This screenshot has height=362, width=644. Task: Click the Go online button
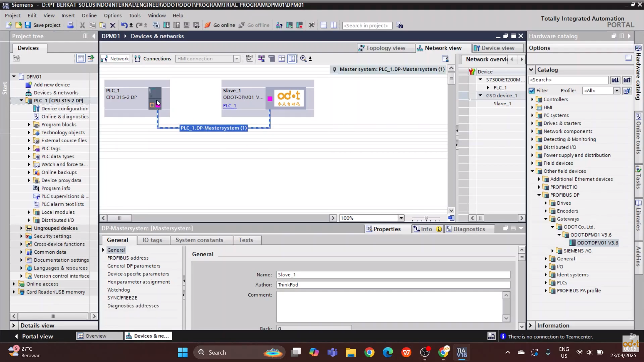point(220,25)
